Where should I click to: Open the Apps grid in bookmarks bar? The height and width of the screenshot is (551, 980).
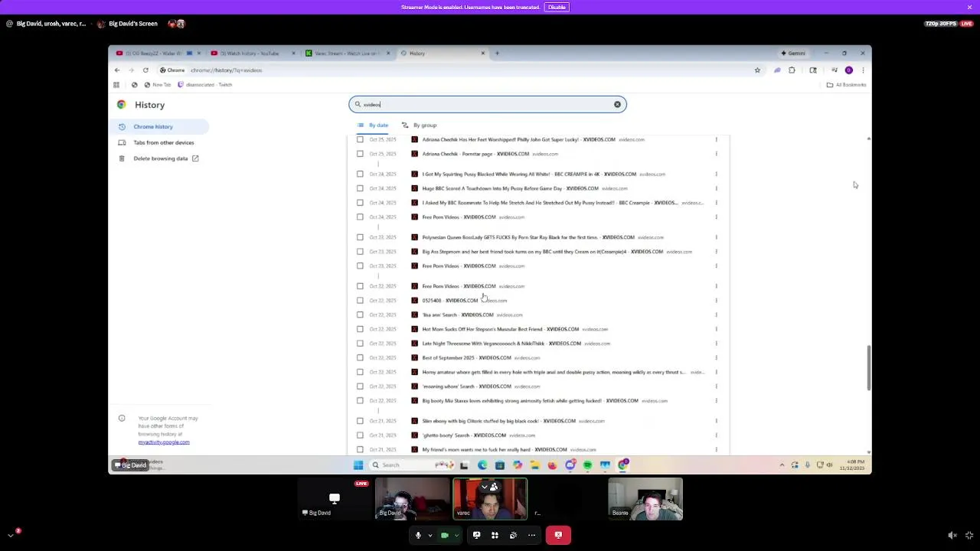tap(116, 85)
